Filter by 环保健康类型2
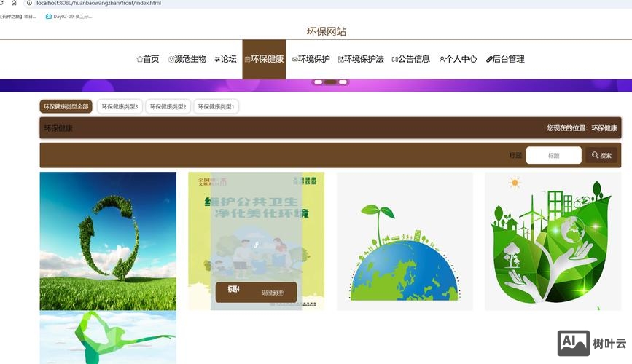 point(168,107)
